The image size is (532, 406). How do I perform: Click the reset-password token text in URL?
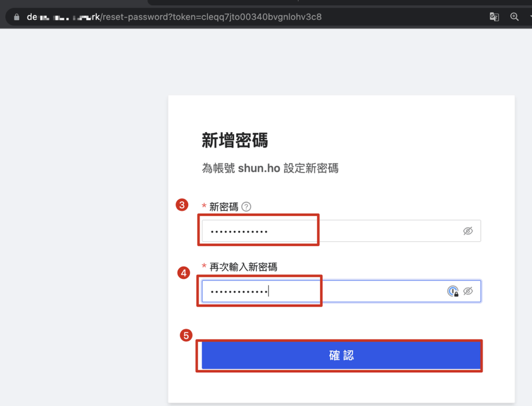(249, 17)
